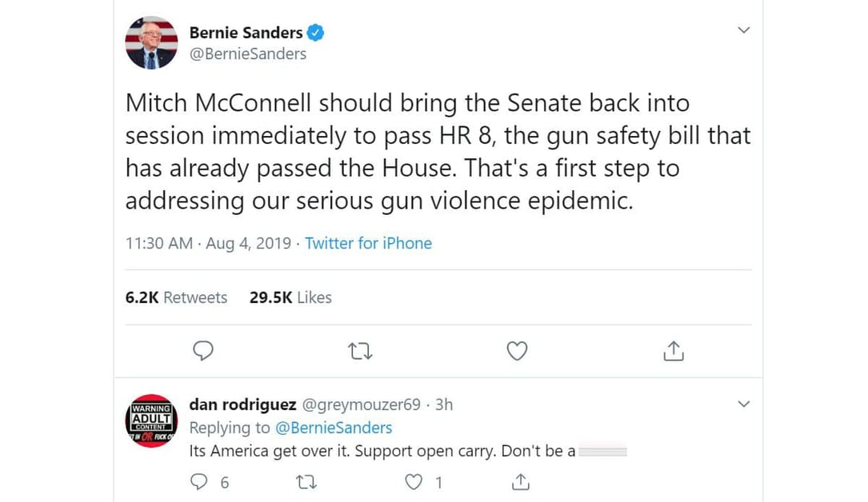Retweet the Bernie Sanders tweet
This screenshot has width=868, height=502.
(361, 351)
